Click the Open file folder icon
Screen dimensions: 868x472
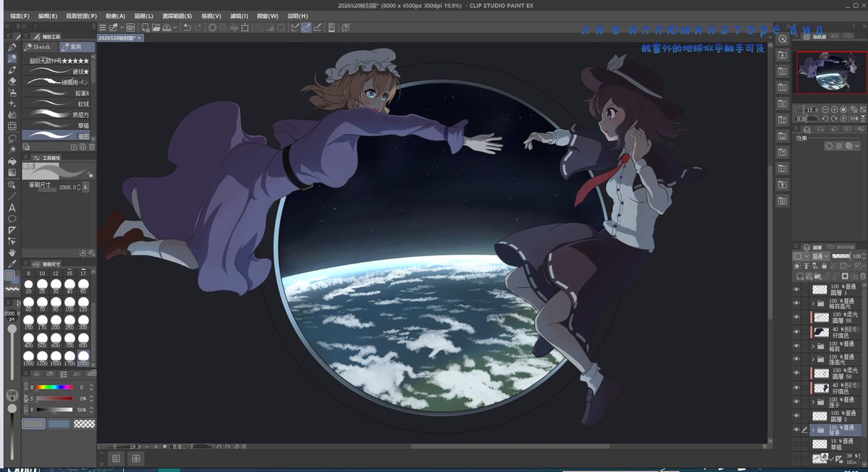click(x=156, y=27)
